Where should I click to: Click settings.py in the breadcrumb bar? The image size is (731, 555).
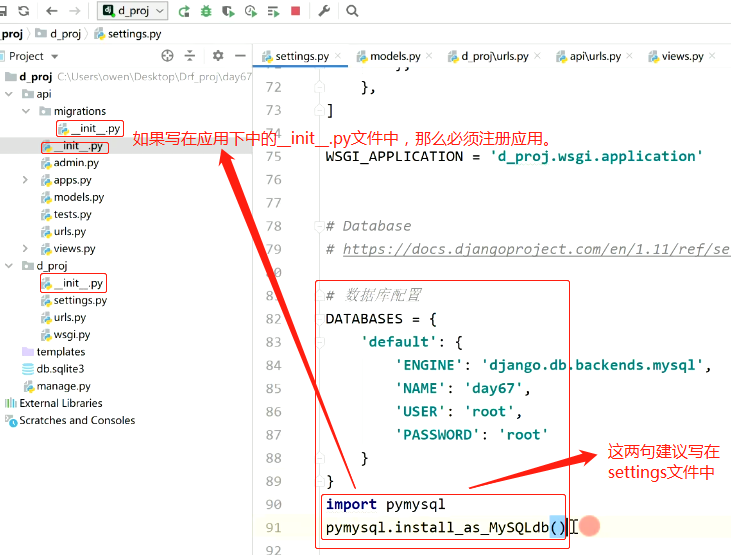click(x=128, y=34)
